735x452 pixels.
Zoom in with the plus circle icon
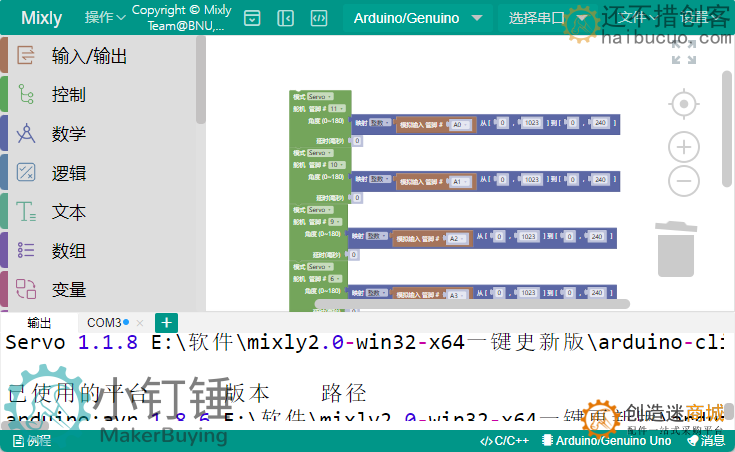(x=684, y=147)
